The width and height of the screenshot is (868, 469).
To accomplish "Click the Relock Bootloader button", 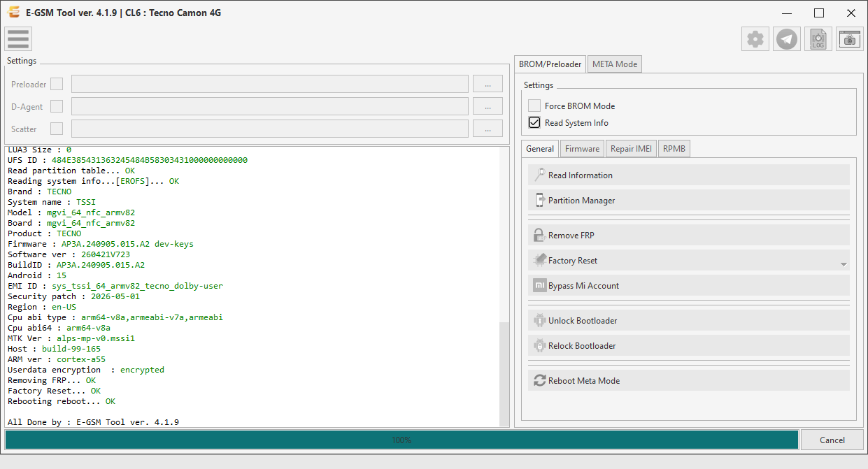I will coord(689,345).
